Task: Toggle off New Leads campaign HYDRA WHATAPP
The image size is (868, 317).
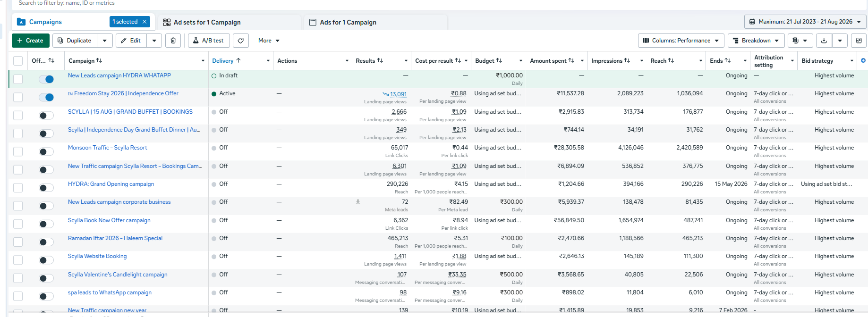Action: (46, 79)
